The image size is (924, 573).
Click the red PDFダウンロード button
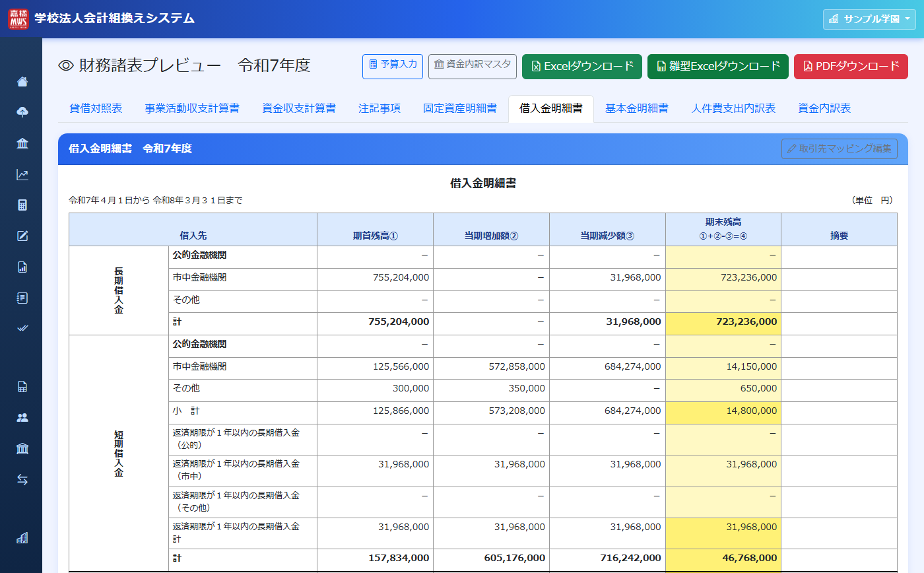click(x=851, y=67)
